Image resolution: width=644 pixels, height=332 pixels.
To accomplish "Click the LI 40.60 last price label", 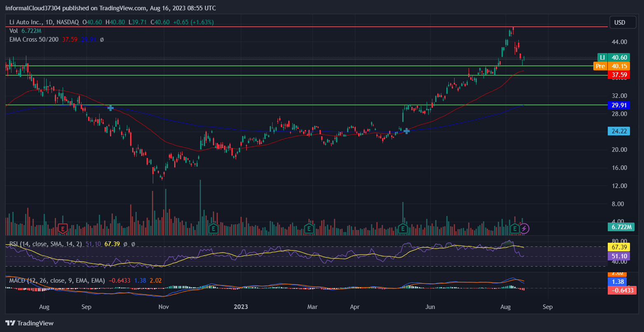I will tap(614, 58).
